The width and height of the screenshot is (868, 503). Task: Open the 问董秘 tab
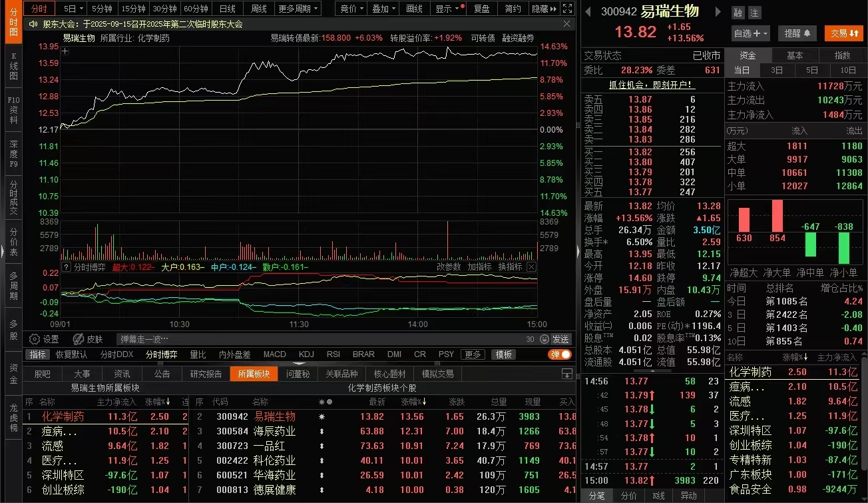pos(298,374)
